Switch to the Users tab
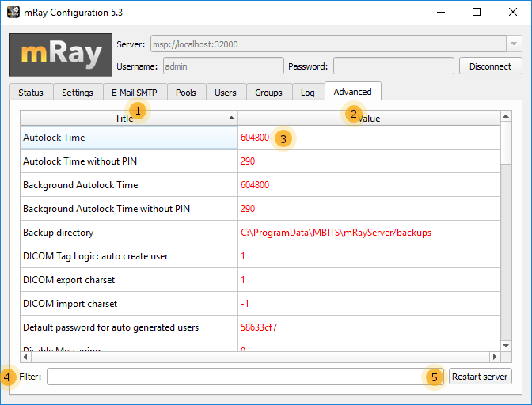The image size is (532, 405). pyautogui.click(x=226, y=93)
